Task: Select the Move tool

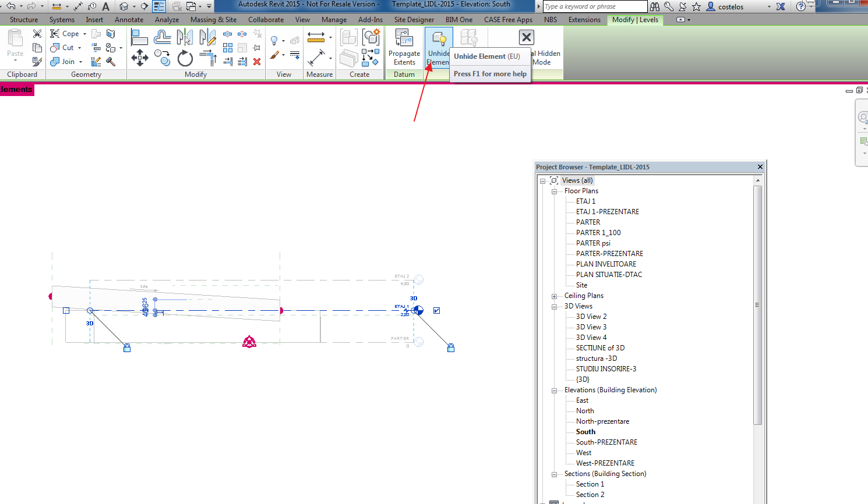Action: [x=140, y=58]
